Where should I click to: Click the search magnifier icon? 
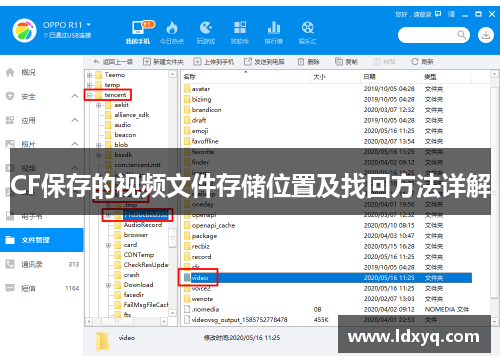point(461,35)
